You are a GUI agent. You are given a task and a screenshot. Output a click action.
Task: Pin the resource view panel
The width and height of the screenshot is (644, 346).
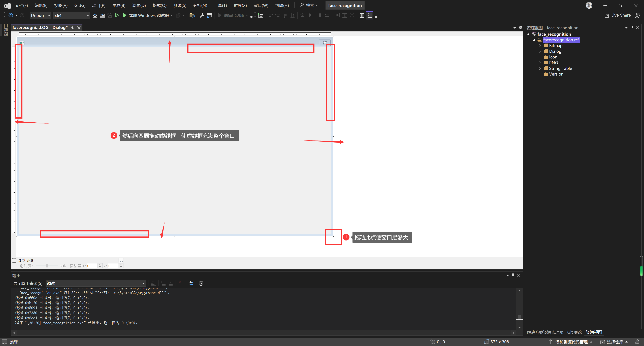(x=632, y=28)
